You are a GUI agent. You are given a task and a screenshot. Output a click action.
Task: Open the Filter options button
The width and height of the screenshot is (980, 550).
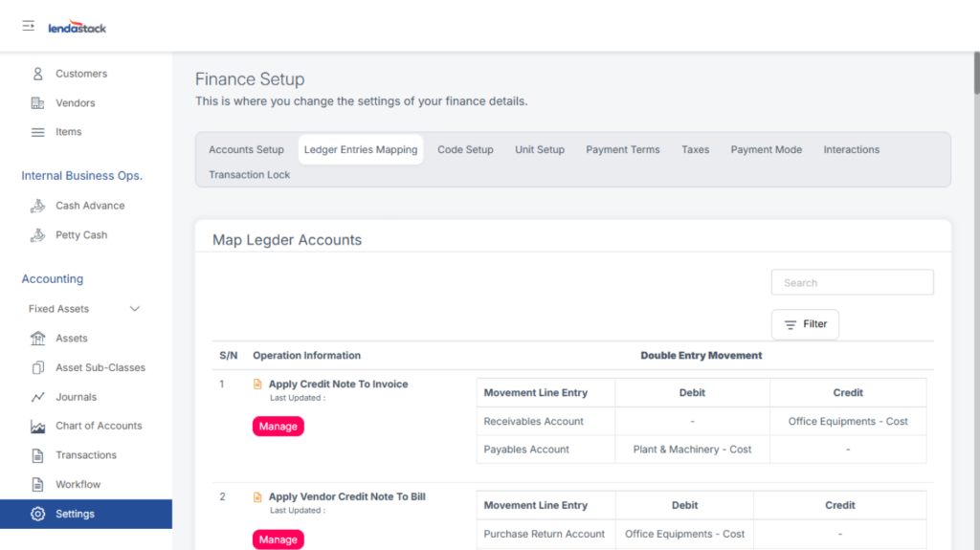click(805, 324)
